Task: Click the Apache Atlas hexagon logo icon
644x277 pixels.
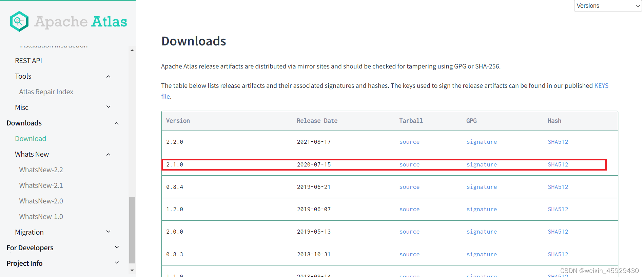Action: pyautogui.click(x=19, y=21)
